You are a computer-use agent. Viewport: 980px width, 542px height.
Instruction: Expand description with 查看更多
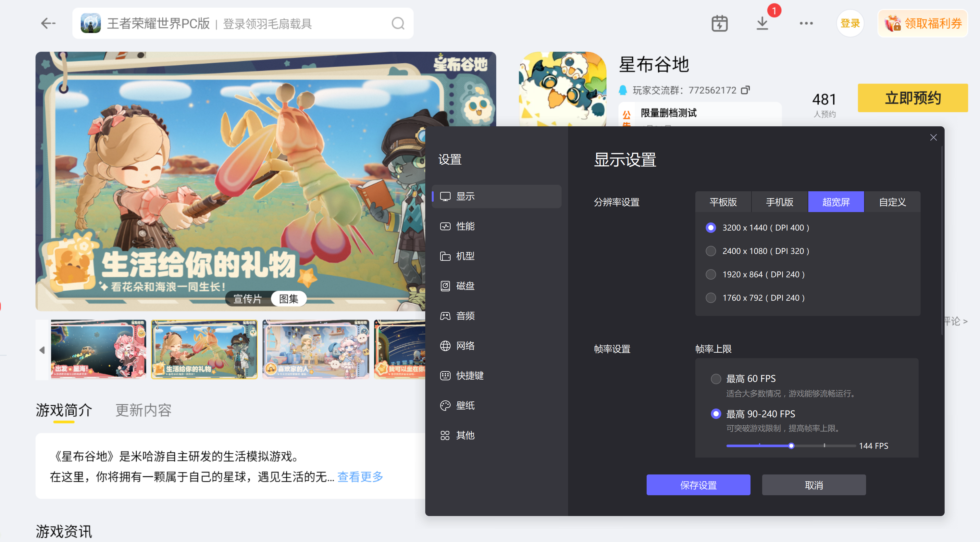(360, 477)
